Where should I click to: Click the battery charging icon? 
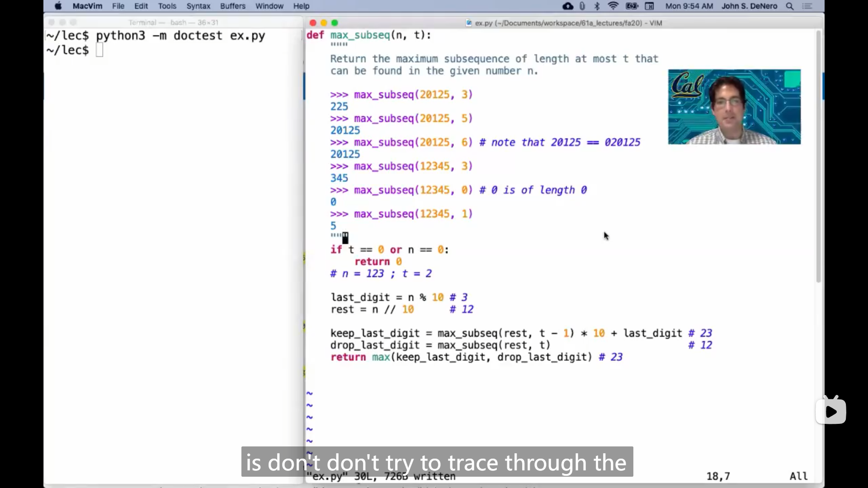pos(632,6)
